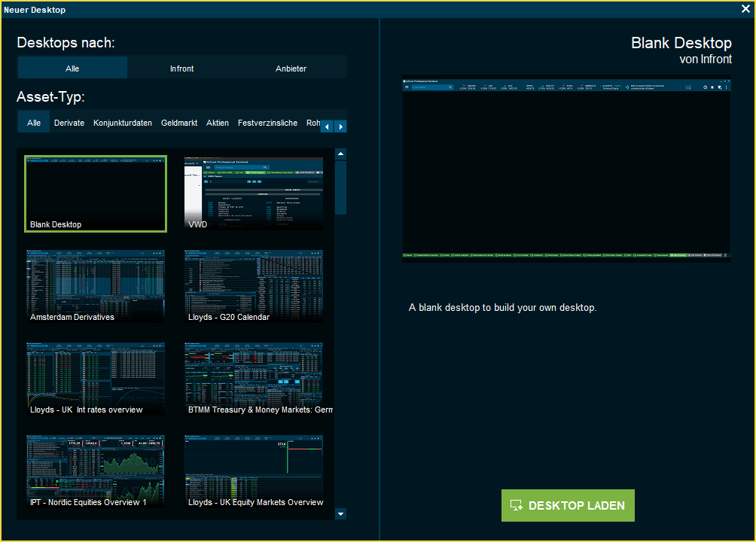Filter asset type by Festverzinsliche

point(267,123)
